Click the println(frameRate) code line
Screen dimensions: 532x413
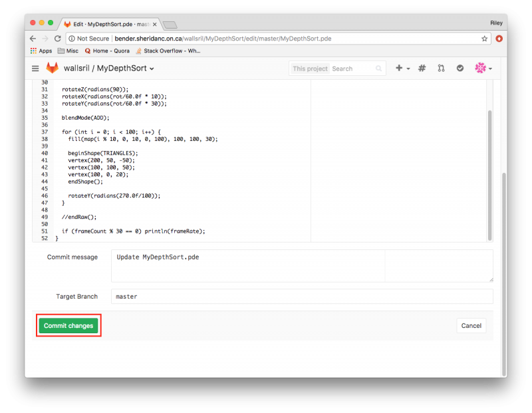[x=134, y=231]
